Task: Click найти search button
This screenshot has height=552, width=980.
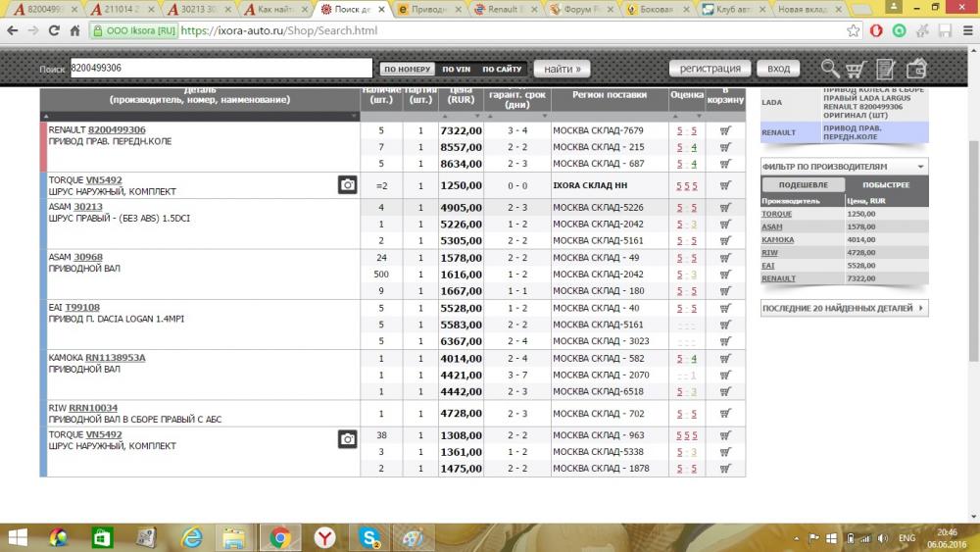Action: tap(562, 69)
